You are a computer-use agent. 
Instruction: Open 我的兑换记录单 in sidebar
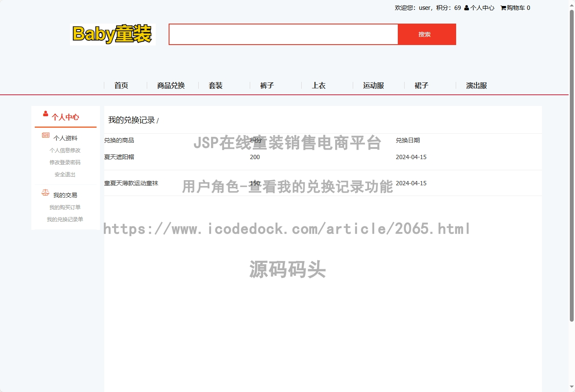[x=65, y=219]
